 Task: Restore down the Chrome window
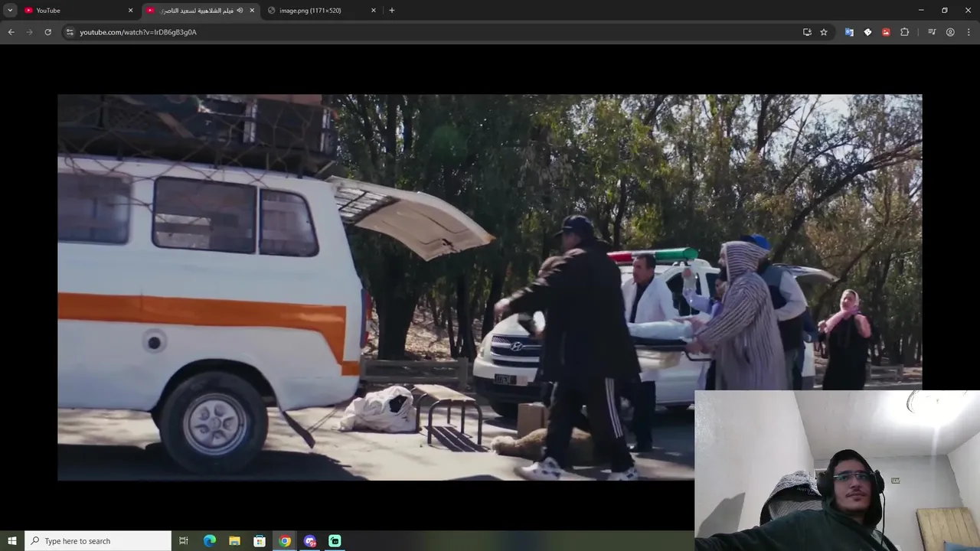tap(945, 10)
